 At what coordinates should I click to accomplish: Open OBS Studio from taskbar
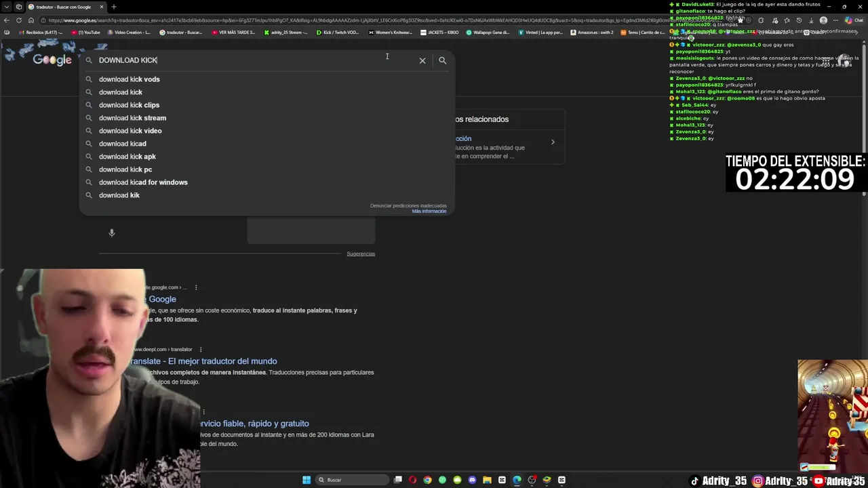point(532,480)
